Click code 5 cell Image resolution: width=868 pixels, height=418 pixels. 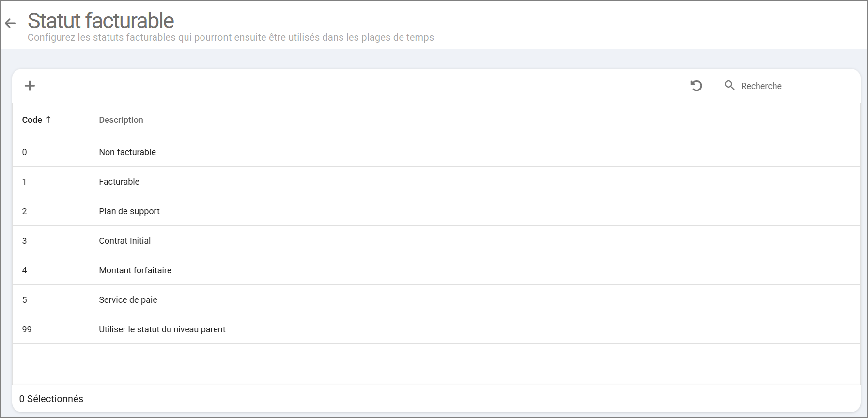pos(24,300)
